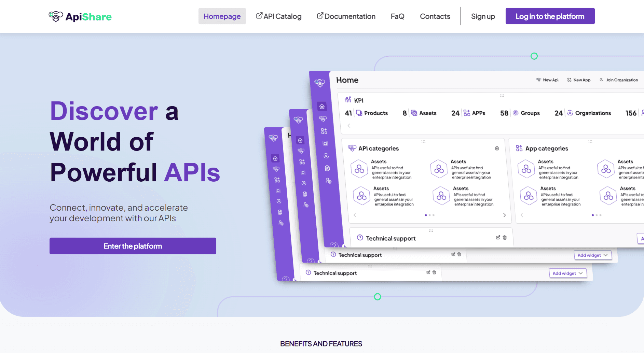Open Add widget dropdown in middle dashboard
The image size is (644, 353).
point(592,255)
